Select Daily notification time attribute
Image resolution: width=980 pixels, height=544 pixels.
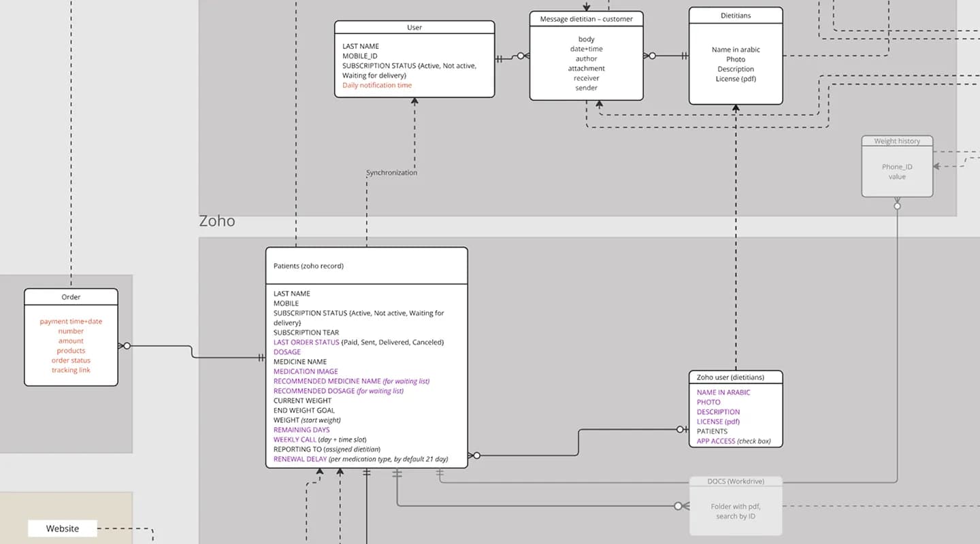click(x=377, y=85)
